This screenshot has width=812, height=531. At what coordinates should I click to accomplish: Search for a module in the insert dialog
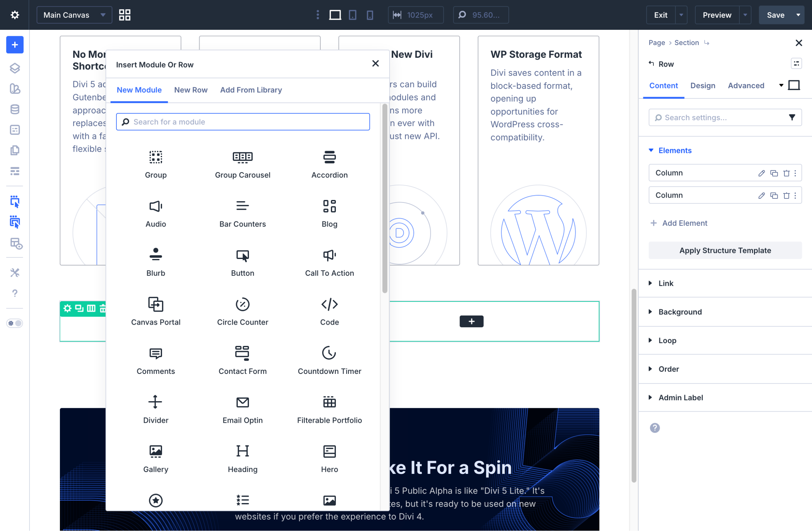coord(243,122)
